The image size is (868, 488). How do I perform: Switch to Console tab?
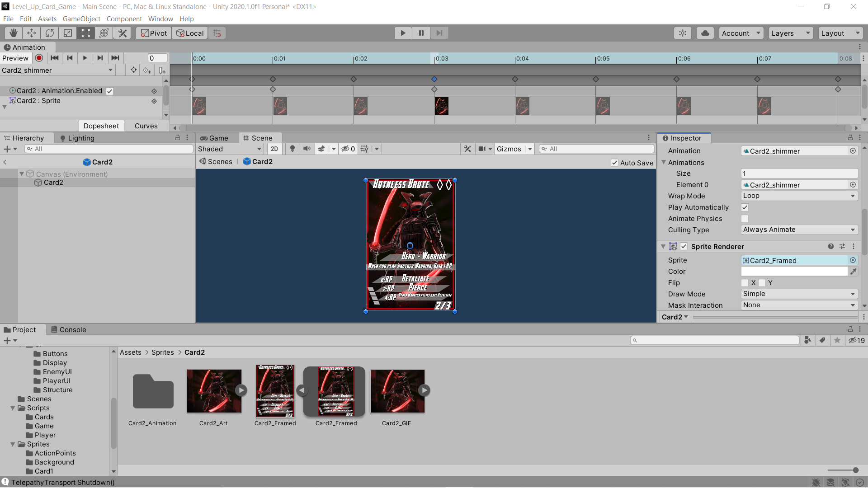[x=68, y=329]
